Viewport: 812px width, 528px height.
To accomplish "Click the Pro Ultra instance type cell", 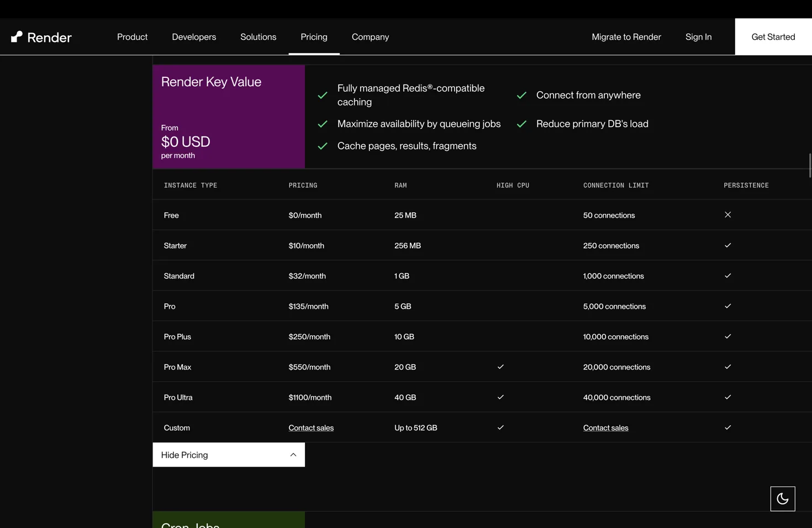I will tap(178, 398).
